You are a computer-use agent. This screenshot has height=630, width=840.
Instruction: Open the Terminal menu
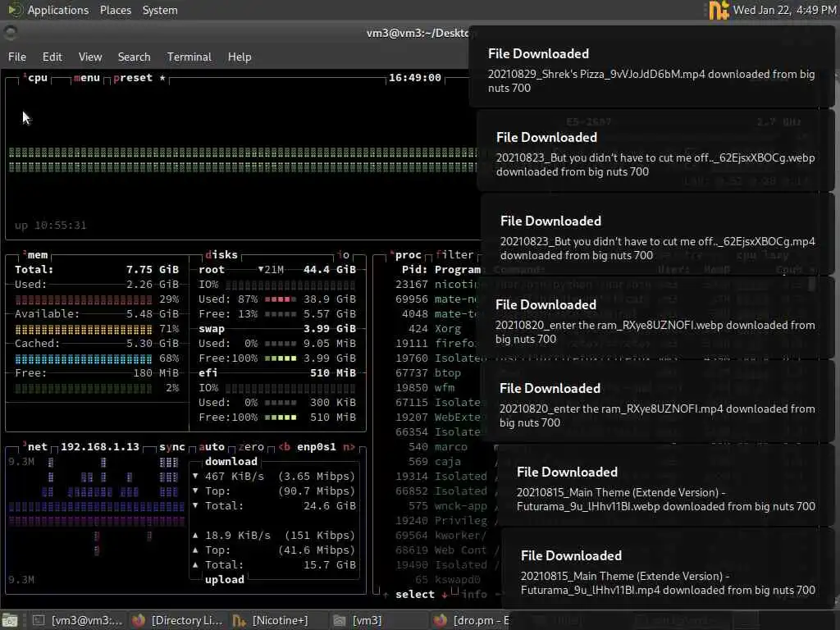pos(189,57)
